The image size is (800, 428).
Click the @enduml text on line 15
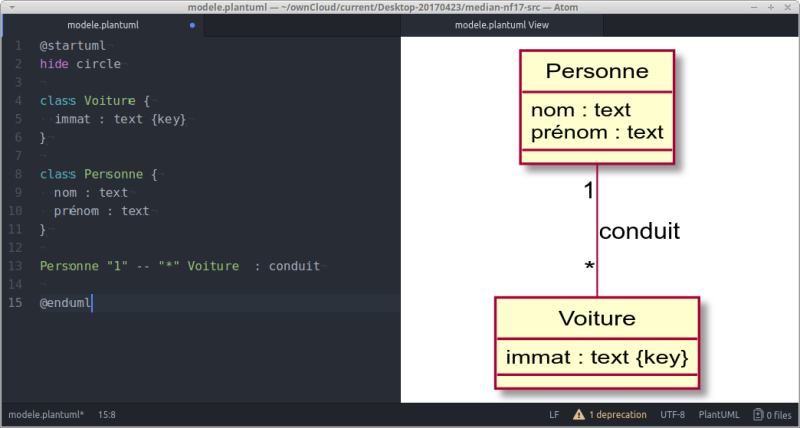65,303
